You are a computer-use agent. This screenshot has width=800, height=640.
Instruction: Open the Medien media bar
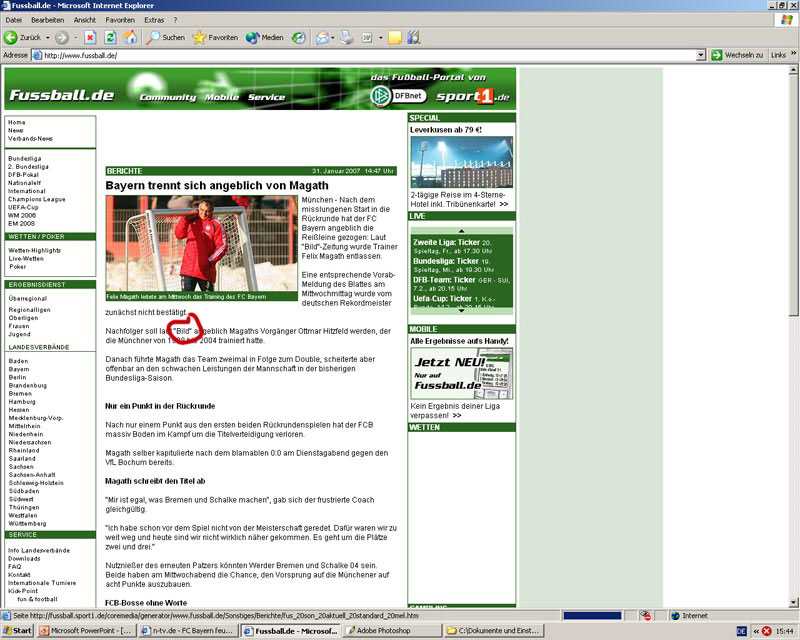click(x=264, y=37)
